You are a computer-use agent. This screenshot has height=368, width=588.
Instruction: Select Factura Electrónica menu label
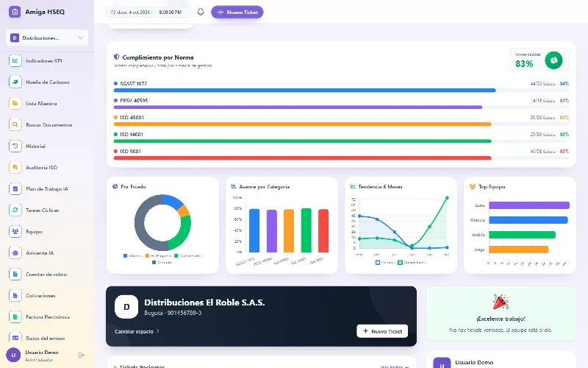[48, 317]
